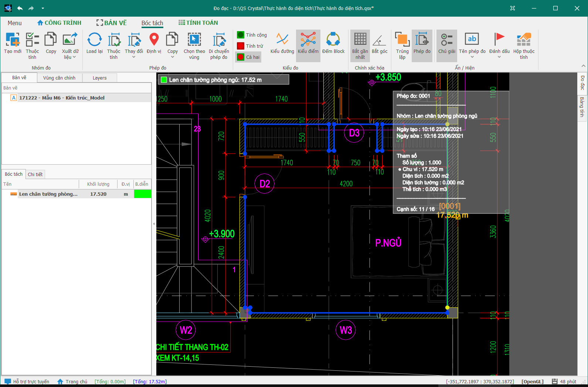Screen dimensions: 588x387
Task: Select the Đếm Block tool
Action: [333, 43]
